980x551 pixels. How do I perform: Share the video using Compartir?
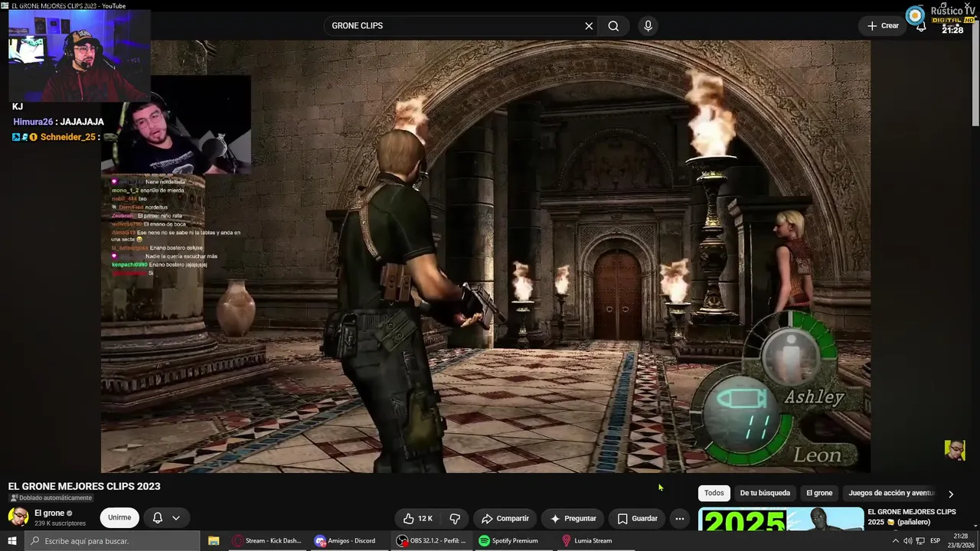(x=505, y=518)
